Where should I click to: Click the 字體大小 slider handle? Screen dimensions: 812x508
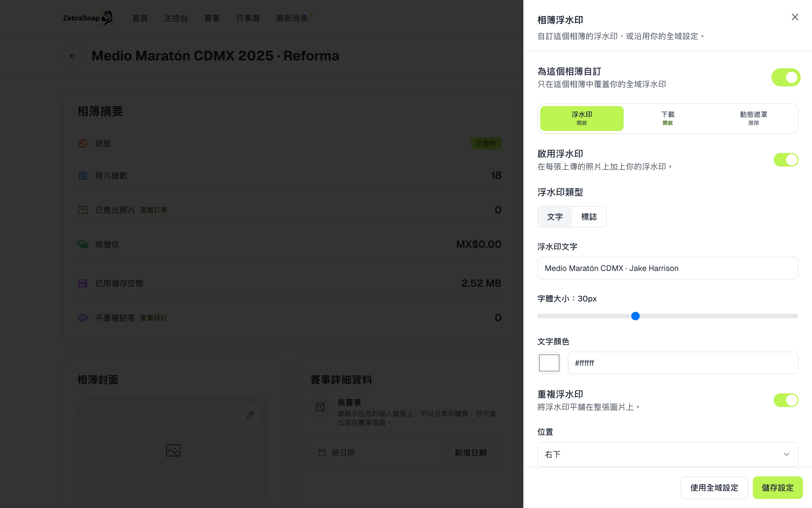(x=635, y=316)
